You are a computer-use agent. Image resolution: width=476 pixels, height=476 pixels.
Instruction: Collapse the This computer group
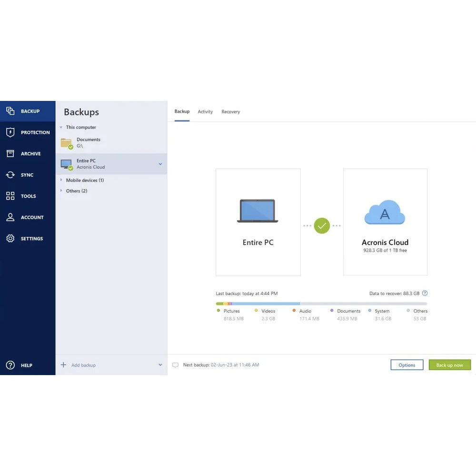(61, 127)
